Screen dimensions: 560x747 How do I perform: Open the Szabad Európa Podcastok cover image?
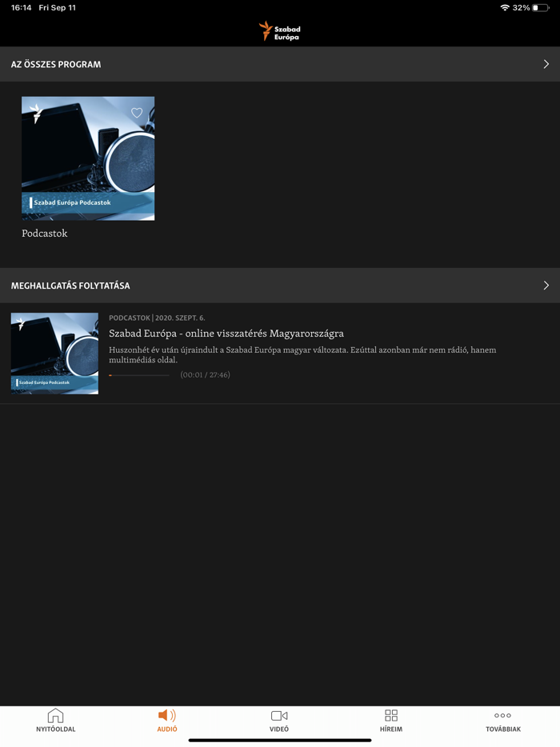pos(88,158)
